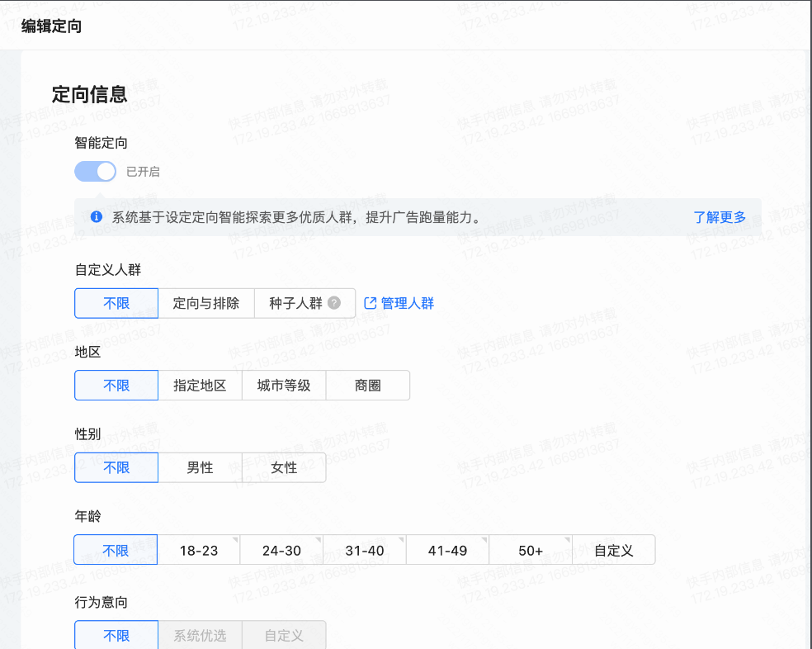Select the 商圈 business district option
812x649 pixels.
(x=368, y=385)
